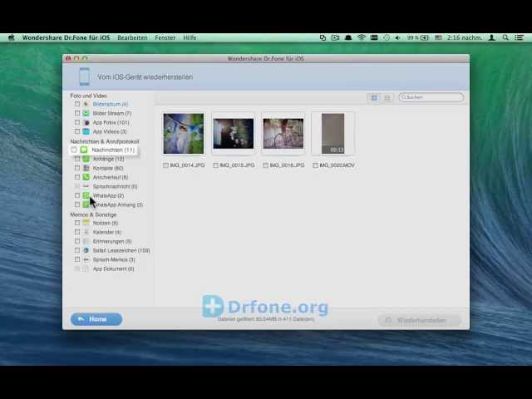Tick the IMG_0015.JPG checkbox
The image size is (532, 399).
point(215,165)
